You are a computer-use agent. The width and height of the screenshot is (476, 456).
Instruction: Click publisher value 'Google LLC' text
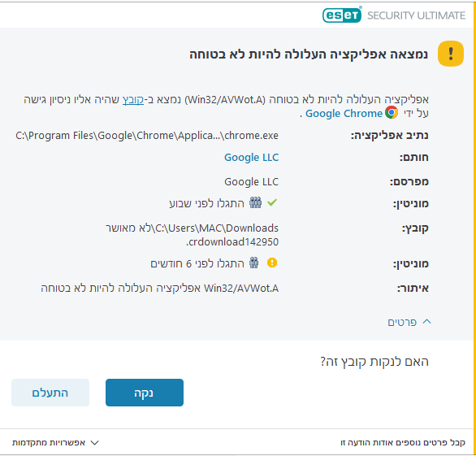(251, 182)
